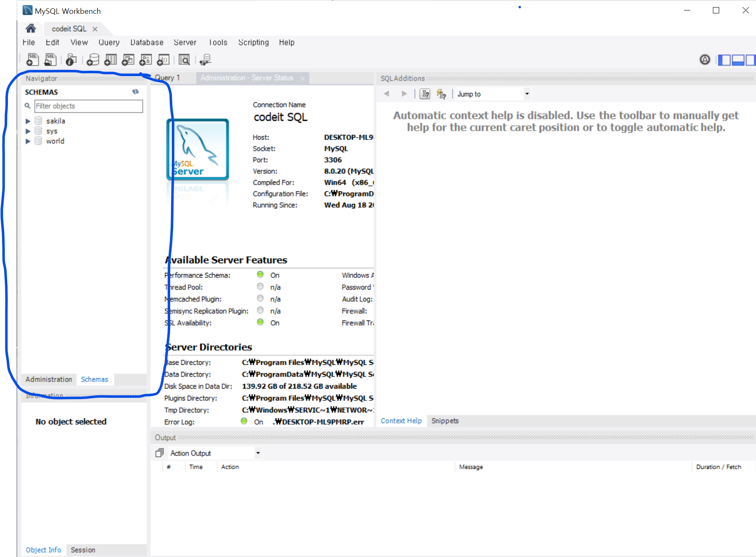Image resolution: width=756 pixels, height=557 pixels.
Task: Expand the sakila schema
Action: [28, 121]
